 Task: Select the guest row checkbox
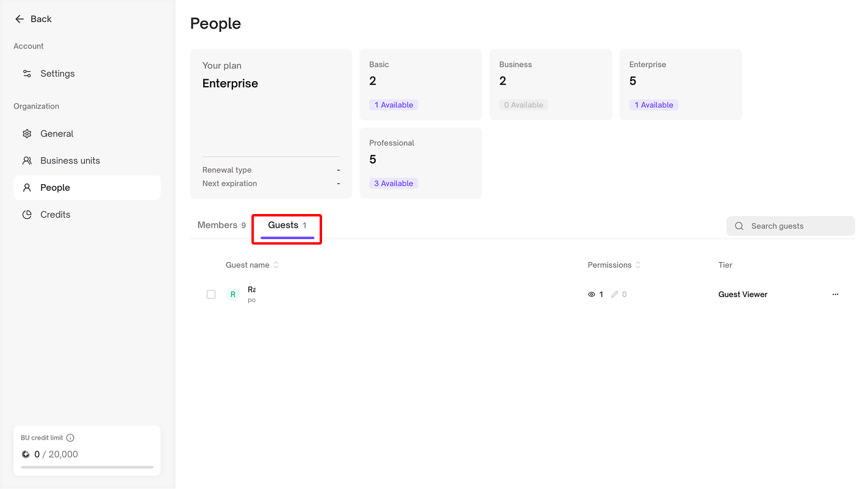tap(211, 294)
